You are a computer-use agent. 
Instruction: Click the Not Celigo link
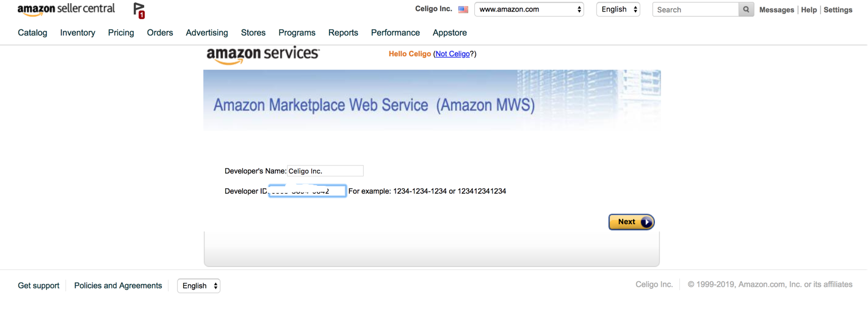(x=453, y=54)
